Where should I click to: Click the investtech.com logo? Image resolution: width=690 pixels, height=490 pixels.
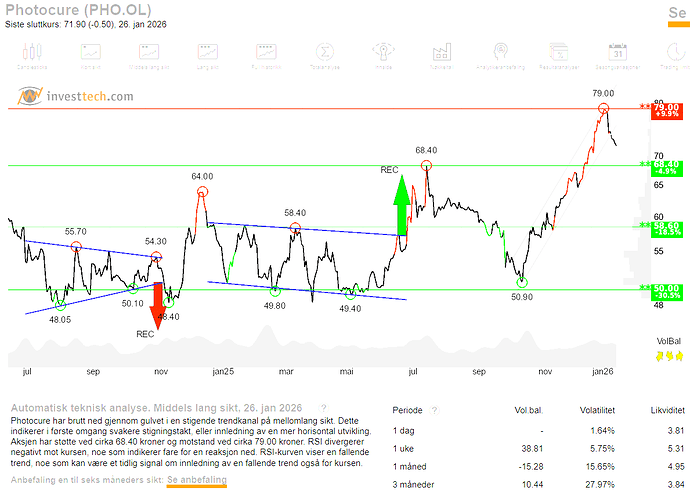(75, 96)
